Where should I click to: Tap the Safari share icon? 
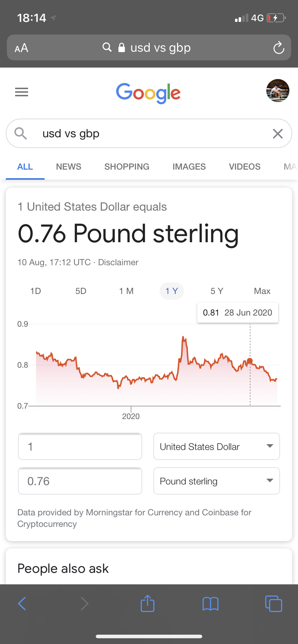[x=148, y=603]
